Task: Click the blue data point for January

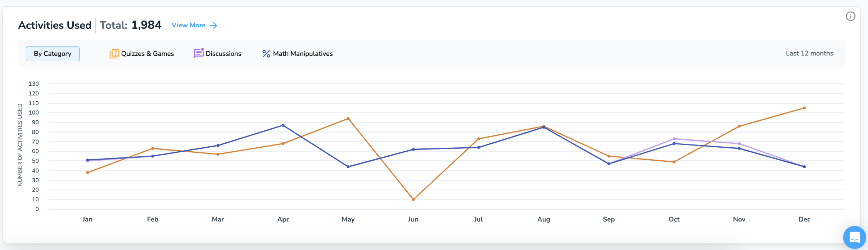Action: (87, 160)
